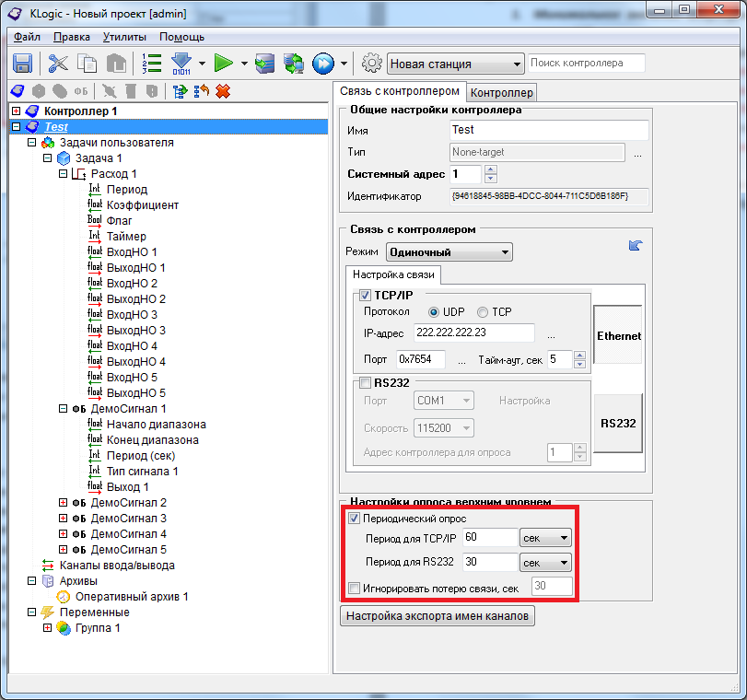Select the TCP protocol radio button
The width and height of the screenshot is (747, 700).
point(482,312)
